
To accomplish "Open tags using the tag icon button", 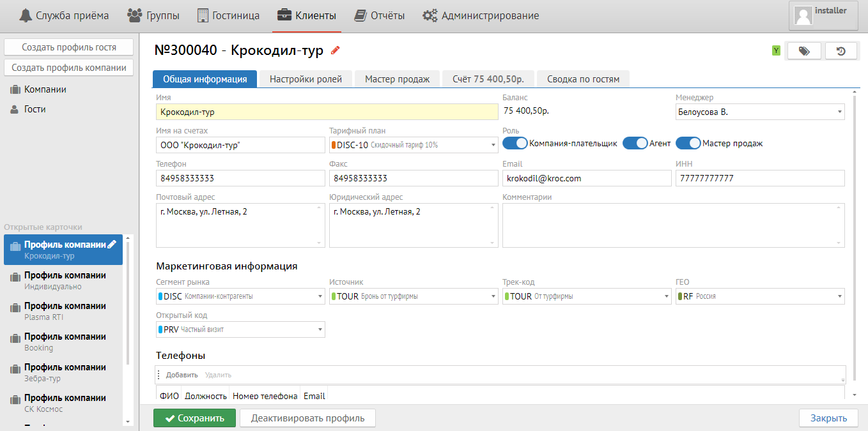I will (804, 51).
